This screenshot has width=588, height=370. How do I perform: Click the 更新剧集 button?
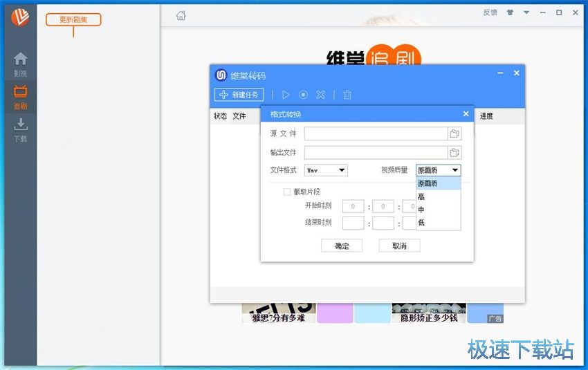coord(73,19)
